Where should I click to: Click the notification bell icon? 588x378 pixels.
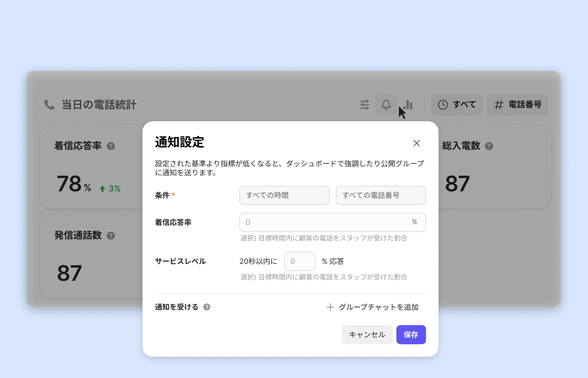(386, 105)
